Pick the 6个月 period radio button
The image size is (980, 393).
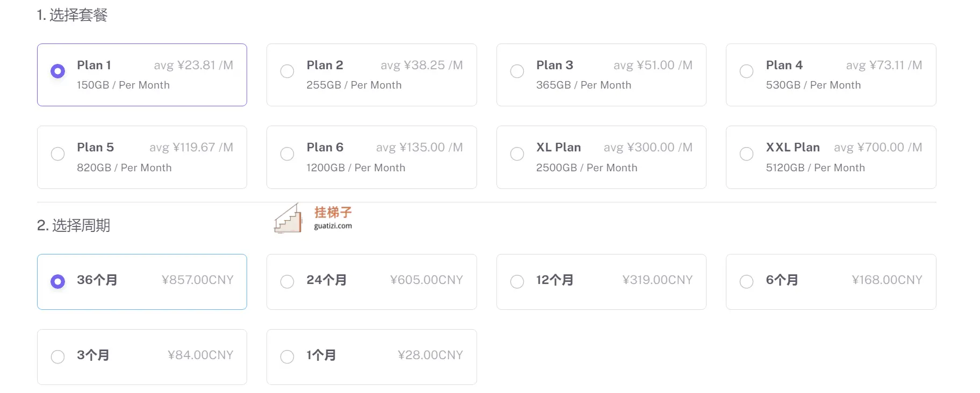[746, 281]
